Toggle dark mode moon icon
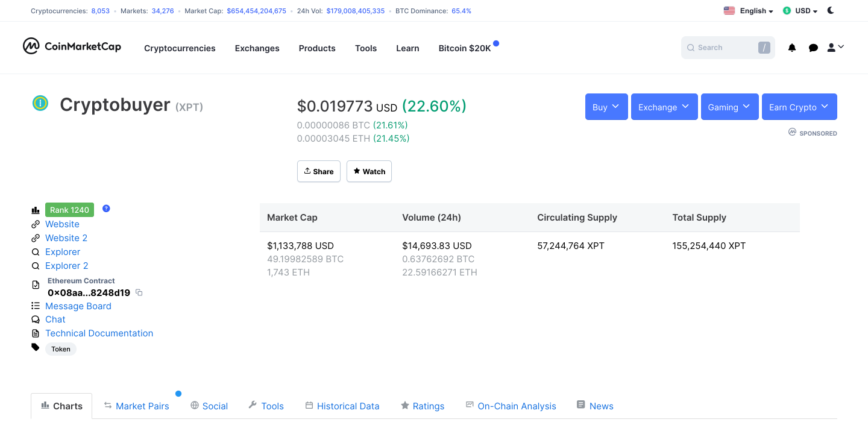868x425 pixels. click(x=831, y=10)
